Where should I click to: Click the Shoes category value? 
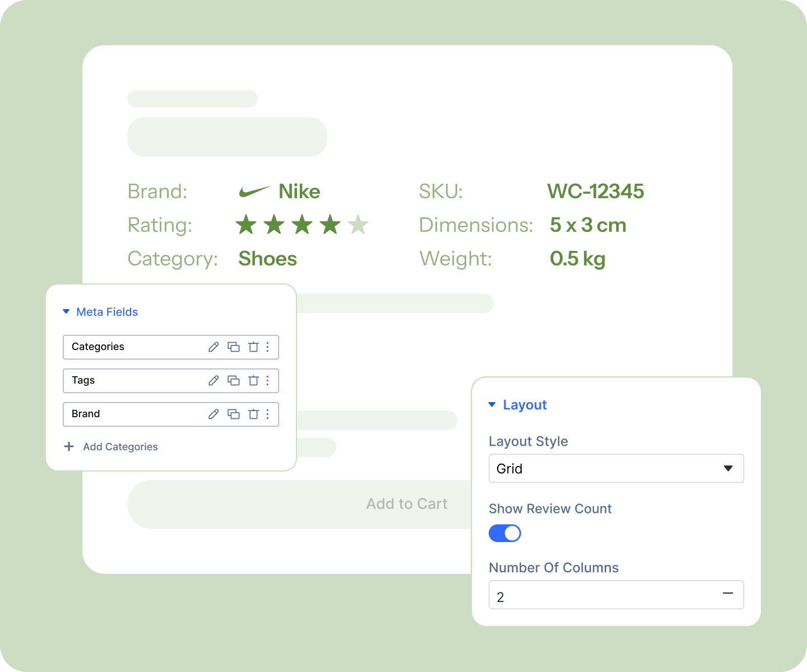(268, 259)
